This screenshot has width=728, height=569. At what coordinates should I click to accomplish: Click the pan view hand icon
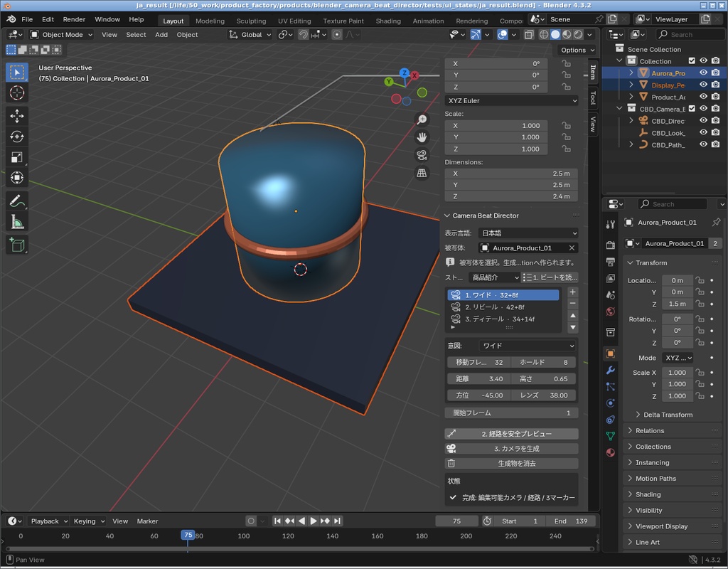pos(422,137)
